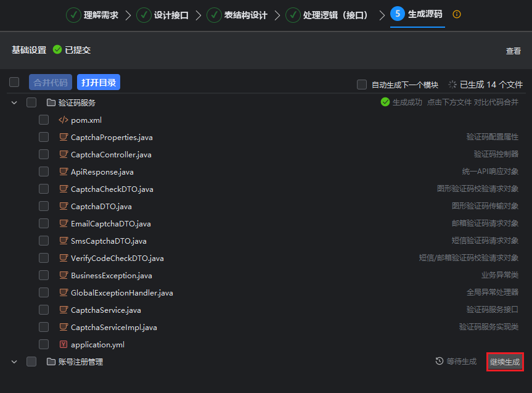Check the select-all checkbox beside 合并代码
The width and height of the screenshot is (532, 393).
click(x=14, y=82)
